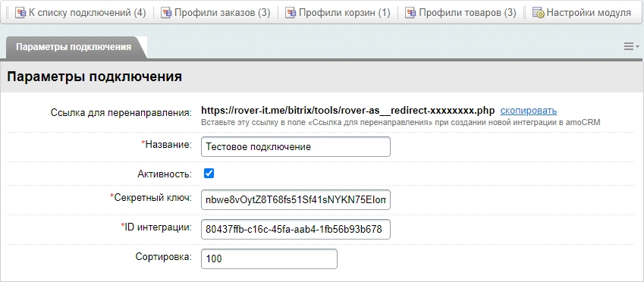
Task: Click the icon beside 'Профили товаров'
Action: click(410, 13)
